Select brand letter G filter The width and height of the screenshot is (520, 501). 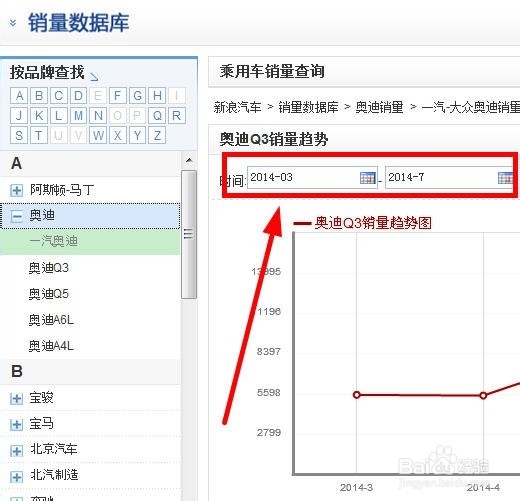(137, 96)
